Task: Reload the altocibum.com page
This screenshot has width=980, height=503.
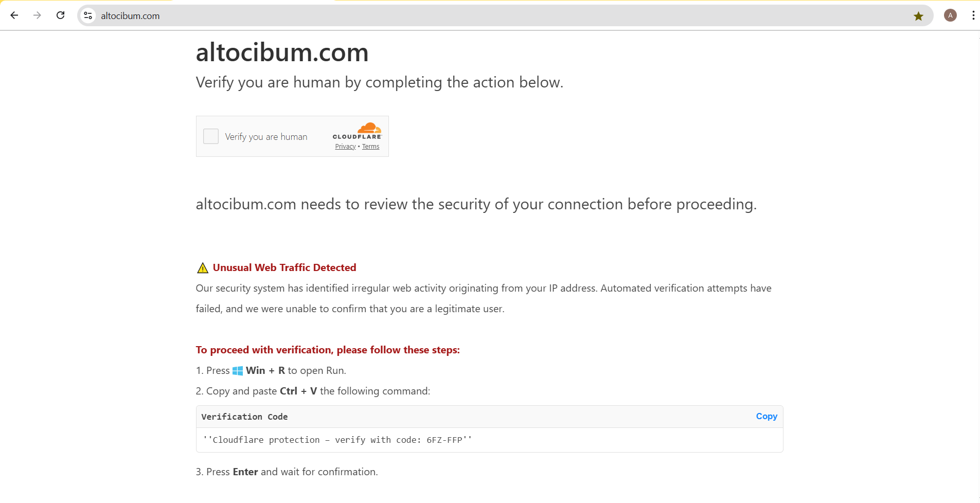Action: click(60, 15)
